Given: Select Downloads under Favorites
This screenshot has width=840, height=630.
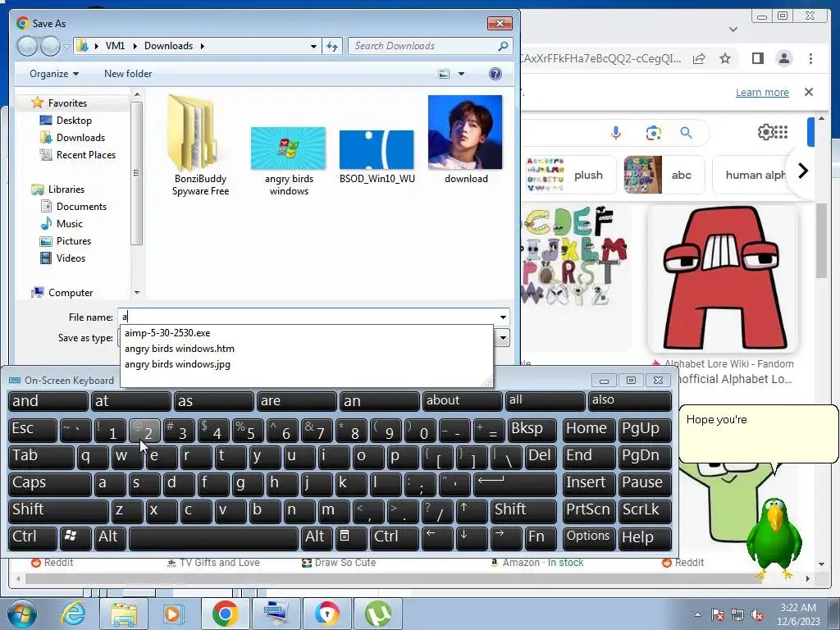Looking at the screenshot, I should click(x=80, y=138).
